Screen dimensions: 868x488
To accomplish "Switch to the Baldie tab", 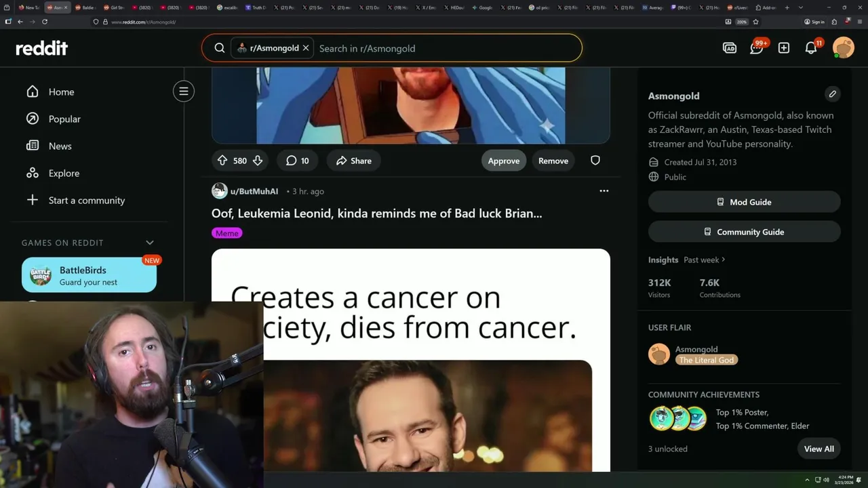I will coord(86,7).
